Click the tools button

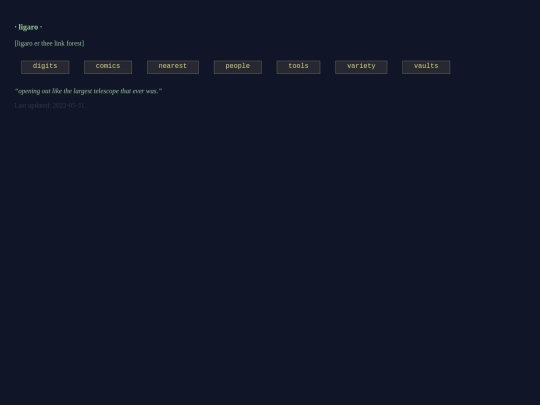click(298, 67)
